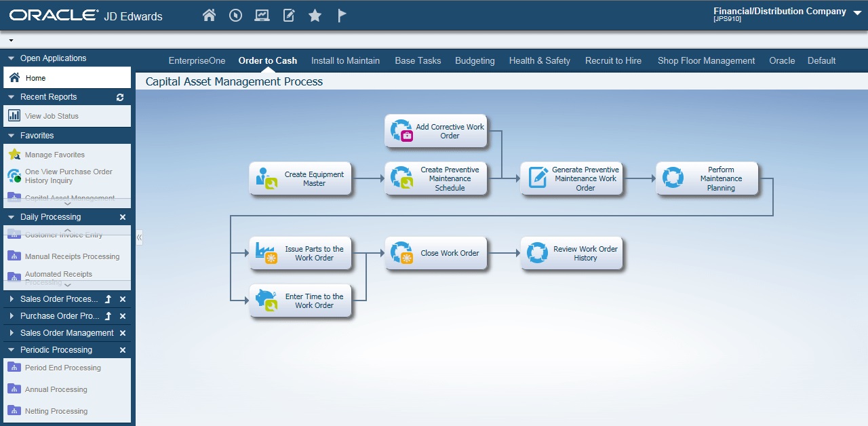Viewport: 868px width, 426px height.
Task: Select the Order to Cash tab
Action: tap(268, 60)
